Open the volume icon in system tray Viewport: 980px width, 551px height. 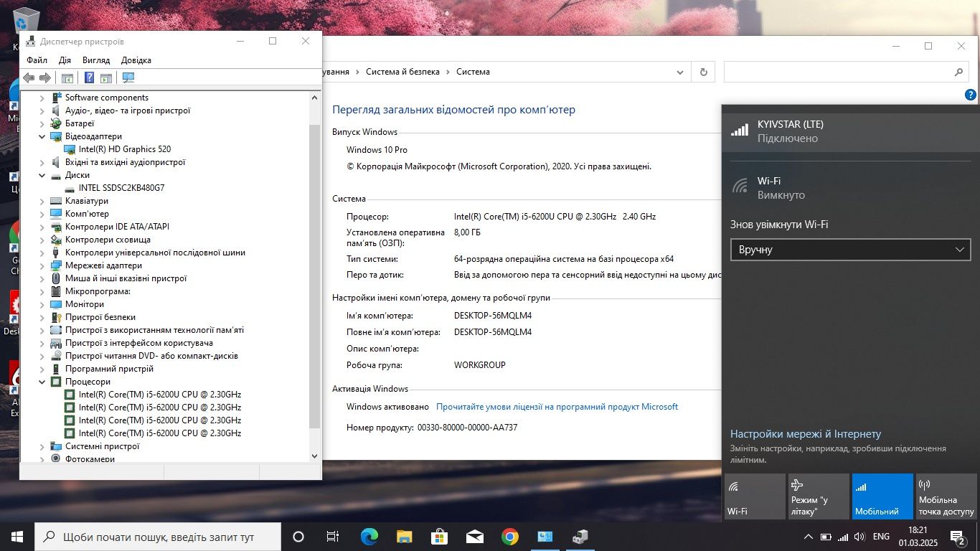[x=859, y=537]
